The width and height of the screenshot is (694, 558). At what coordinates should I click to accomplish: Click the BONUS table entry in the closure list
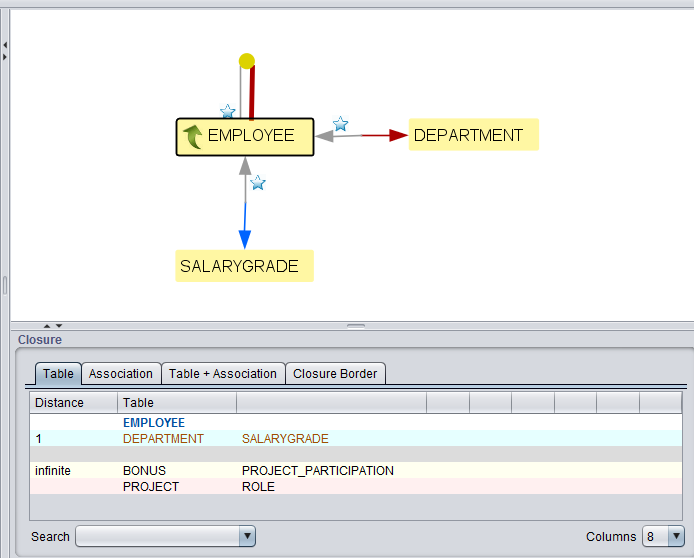click(144, 470)
